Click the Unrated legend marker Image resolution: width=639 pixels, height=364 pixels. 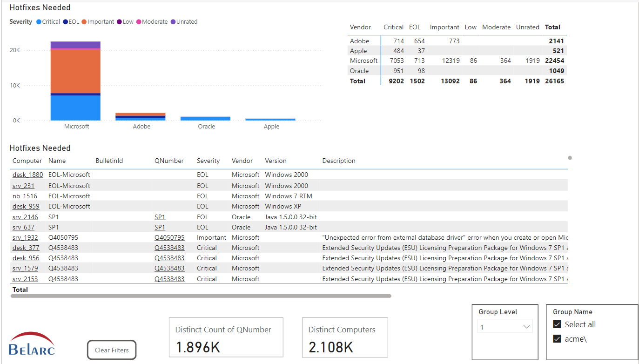(x=173, y=22)
